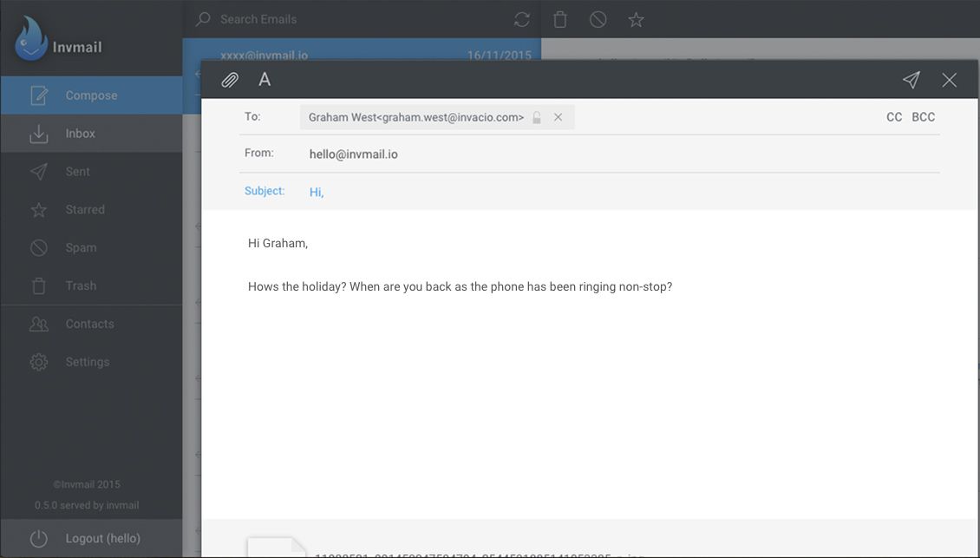
Task: Show the CC recipients field
Action: tap(894, 116)
